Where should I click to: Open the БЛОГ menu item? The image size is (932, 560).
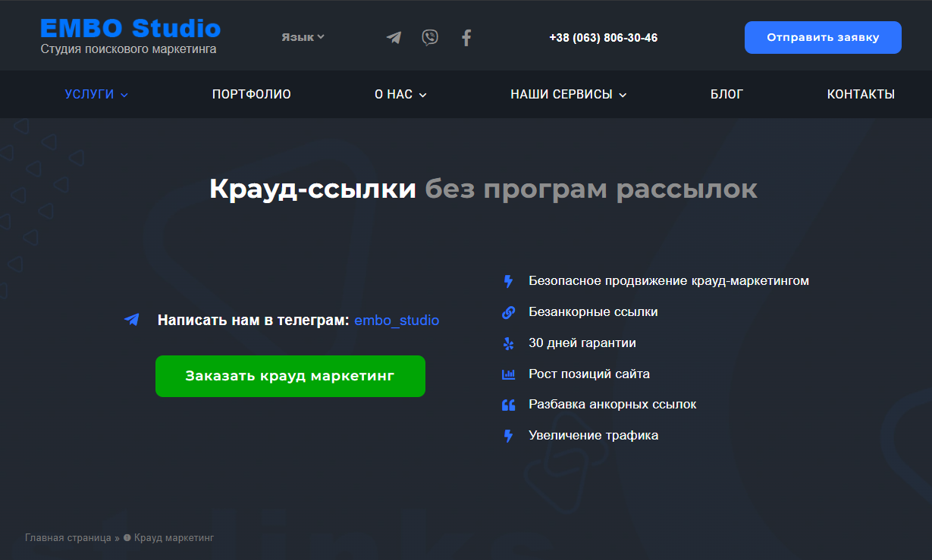(726, 94)
